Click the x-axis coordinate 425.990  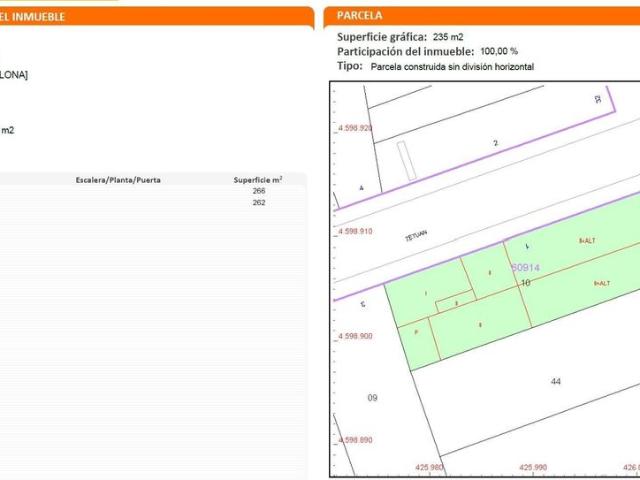click(533, 467)
